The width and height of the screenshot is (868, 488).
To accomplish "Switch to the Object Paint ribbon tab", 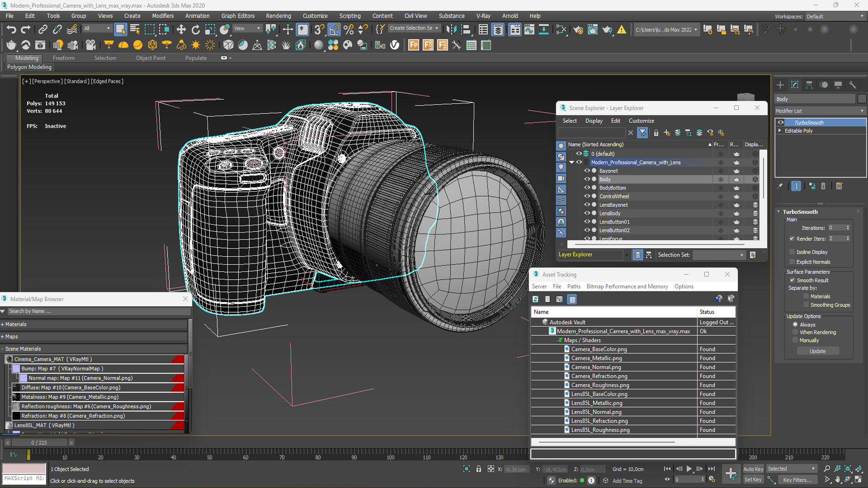I will (151, 58).
